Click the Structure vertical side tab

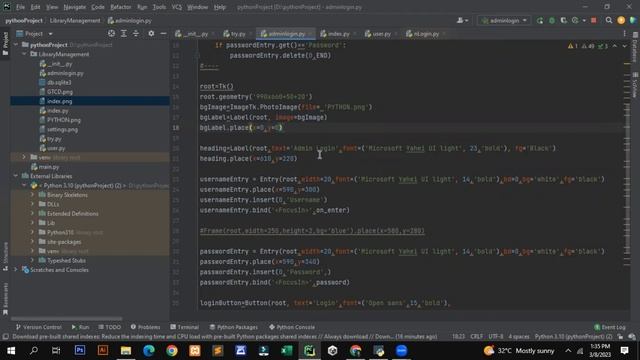tap(5, 256)
